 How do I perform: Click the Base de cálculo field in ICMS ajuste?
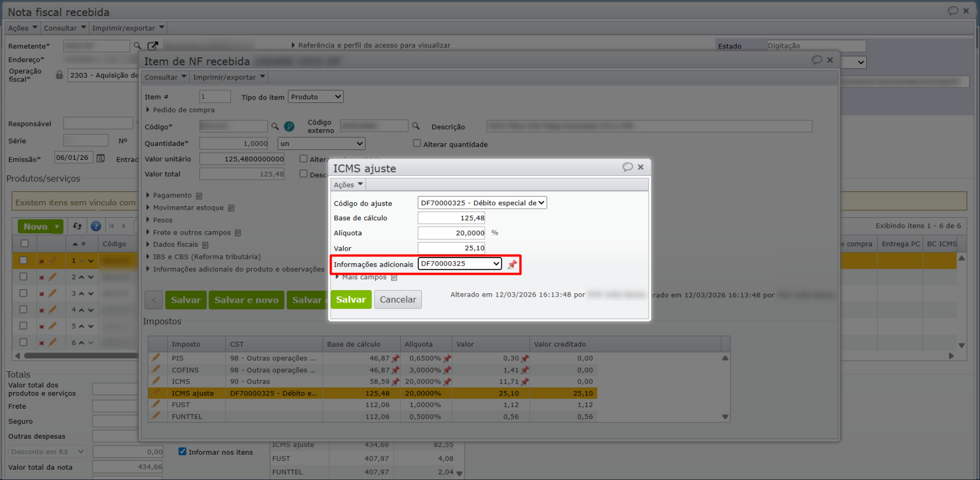[452, 218]
